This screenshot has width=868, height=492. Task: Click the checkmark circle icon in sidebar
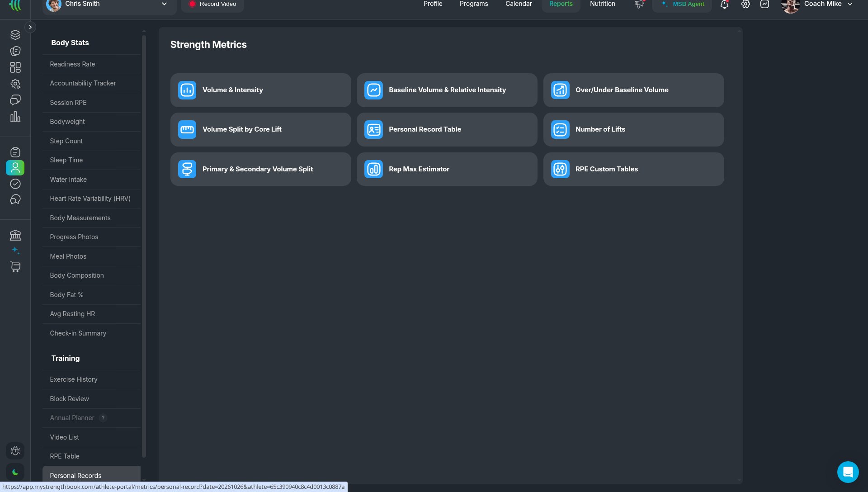coord(15,184)
